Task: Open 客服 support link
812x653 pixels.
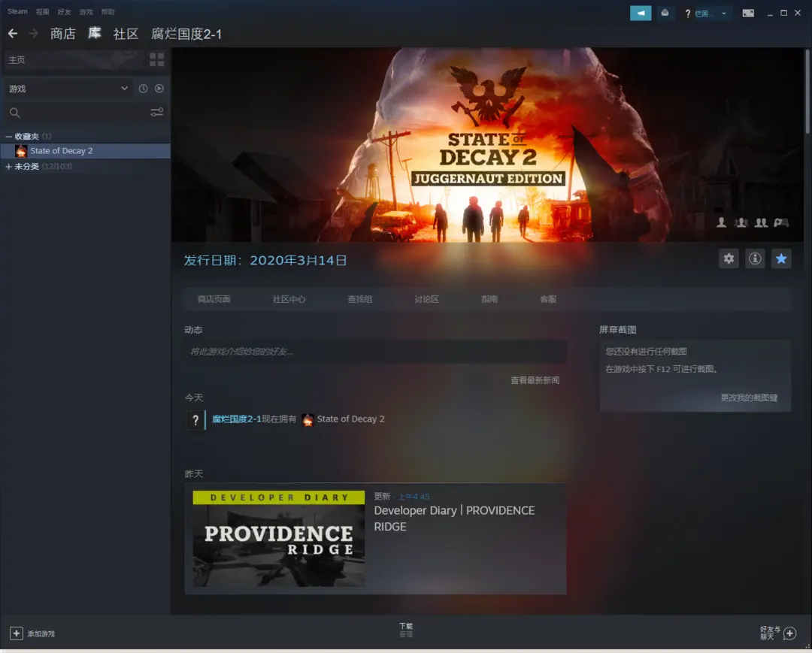Action: coord(548,299)
